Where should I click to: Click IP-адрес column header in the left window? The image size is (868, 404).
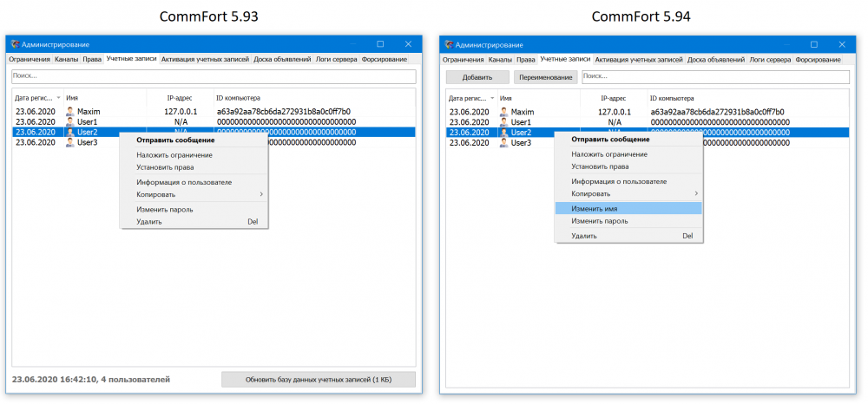(181, 98)
